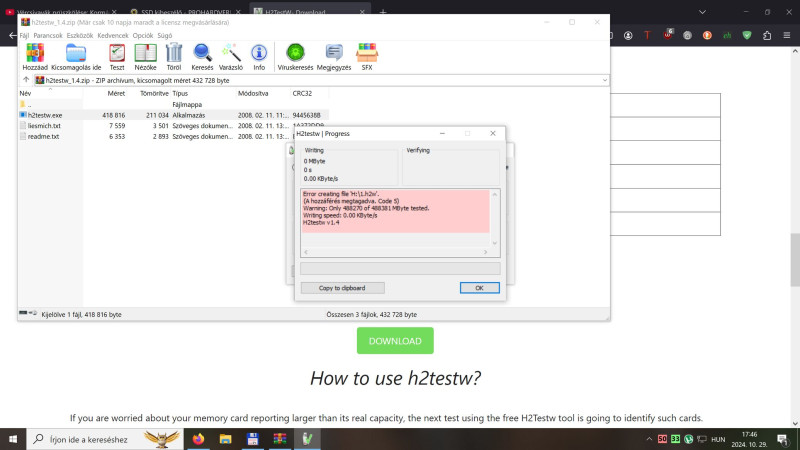Image resolution: width=800 pixels, height=450 pixels.
Task: Click the 'Error creating file' log text
Action: coord(341,194)
